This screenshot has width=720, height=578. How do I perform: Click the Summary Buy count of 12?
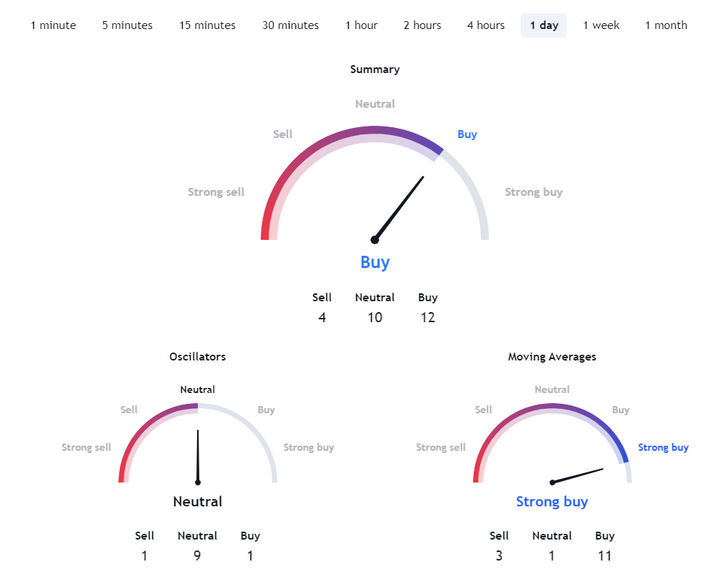428,317
